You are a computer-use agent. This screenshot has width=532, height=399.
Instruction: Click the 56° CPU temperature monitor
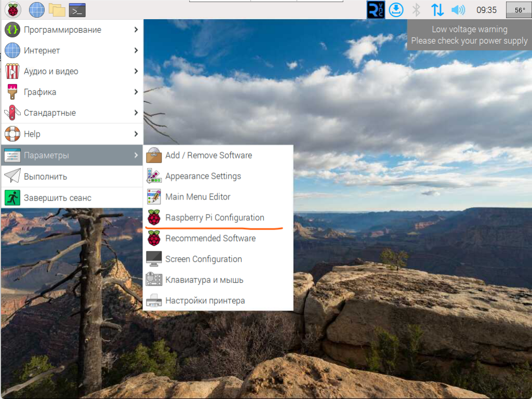pos(519,10)
